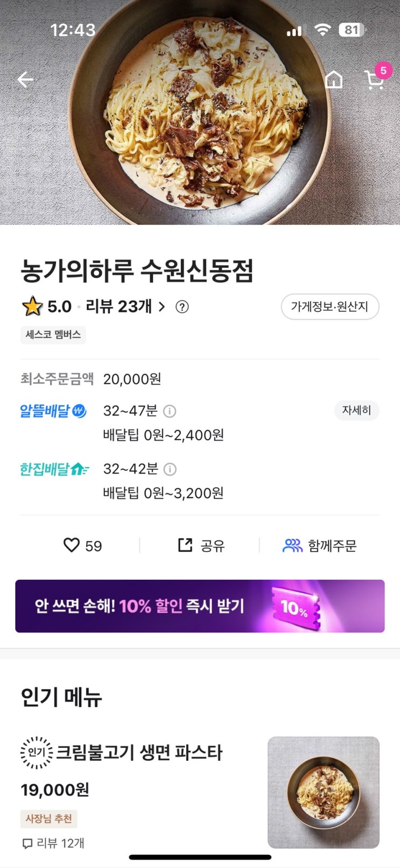The height and width of the screenshot is (868, 400).
Task: Tap the back arrow icon
Action: 25,80
